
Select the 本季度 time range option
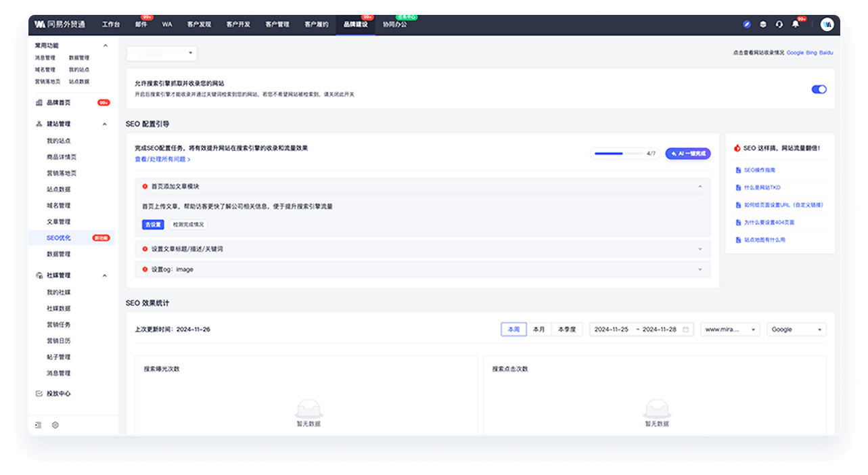(x=567, y=330)
